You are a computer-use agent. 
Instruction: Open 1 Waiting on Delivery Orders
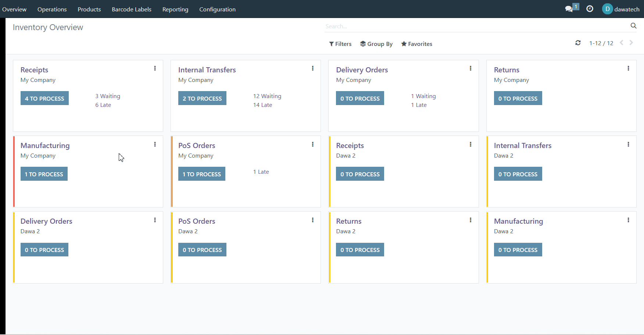point(423,96)
